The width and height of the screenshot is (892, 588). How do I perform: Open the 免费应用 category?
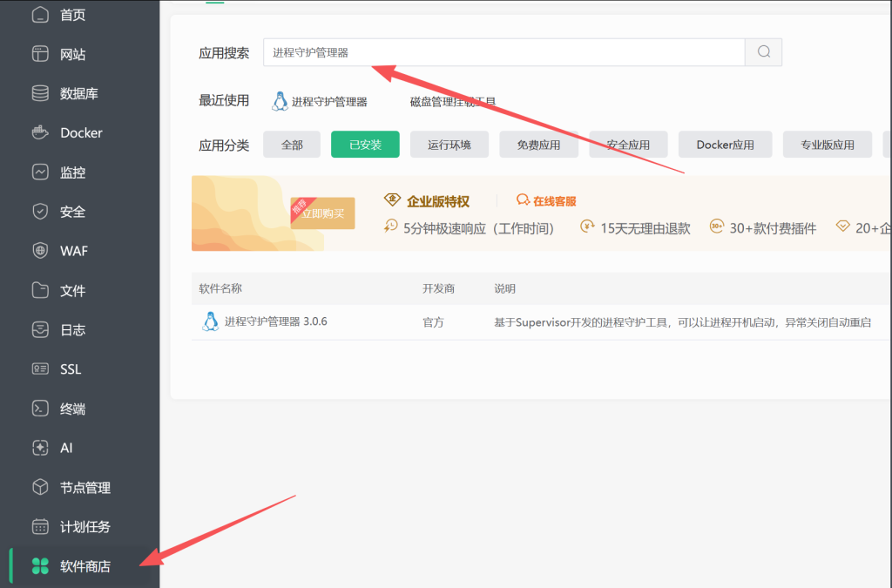[538, 145]
